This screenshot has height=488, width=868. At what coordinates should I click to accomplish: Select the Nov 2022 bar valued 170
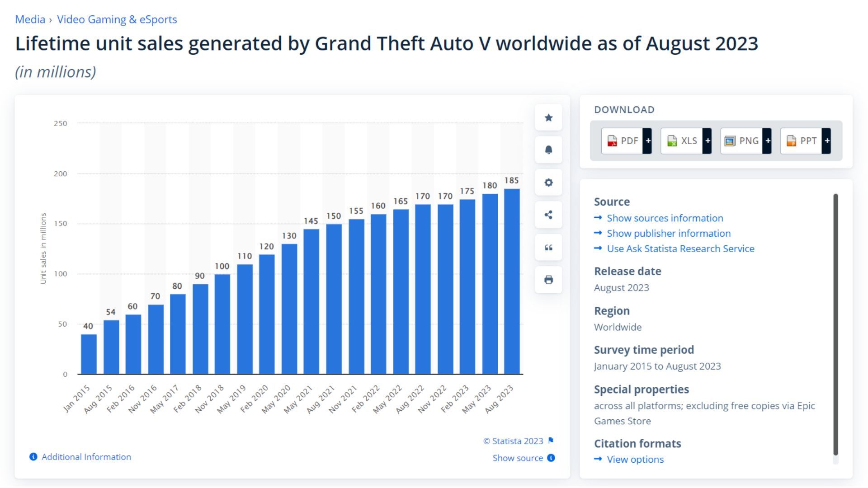click(x=445, y=289)
